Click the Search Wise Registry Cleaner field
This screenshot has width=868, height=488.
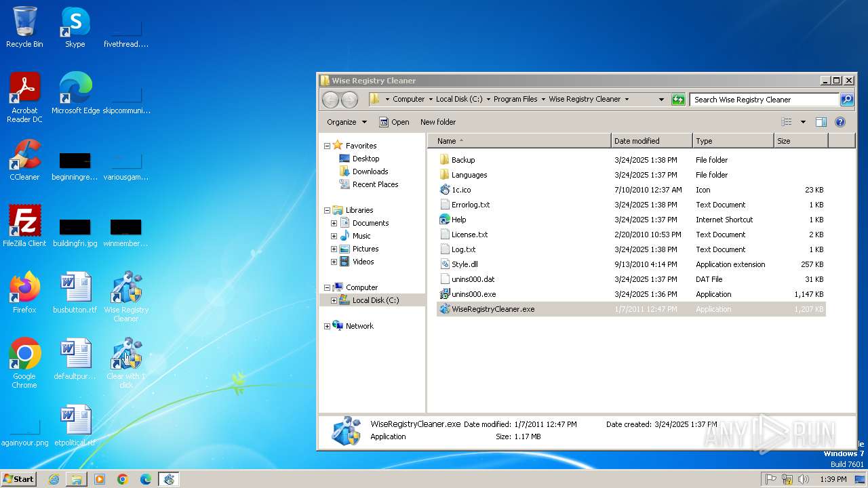click(764, 100)
